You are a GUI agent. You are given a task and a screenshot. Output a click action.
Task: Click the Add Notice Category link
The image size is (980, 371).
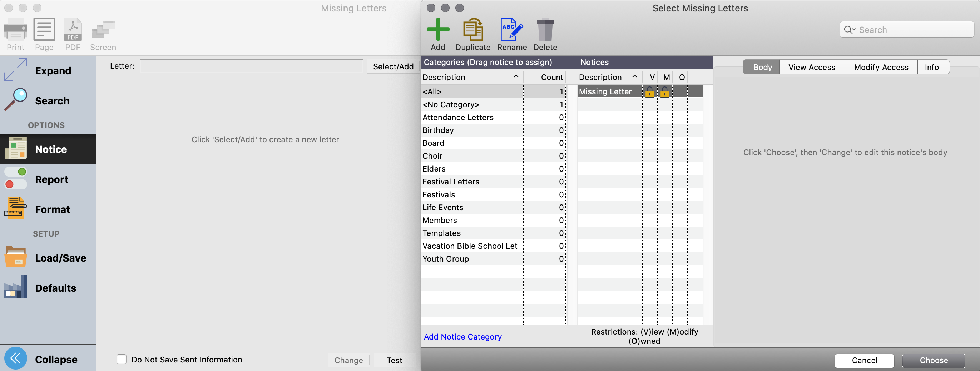(x=462, y=337)
